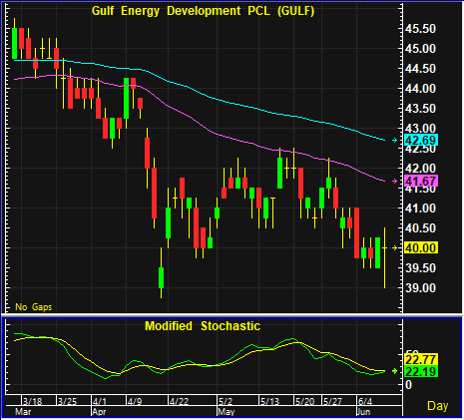Image resolution: width=464 pixels, height=420 pixels.
Task: Click the 5/2 date marker
Action: tap(226, 401)
